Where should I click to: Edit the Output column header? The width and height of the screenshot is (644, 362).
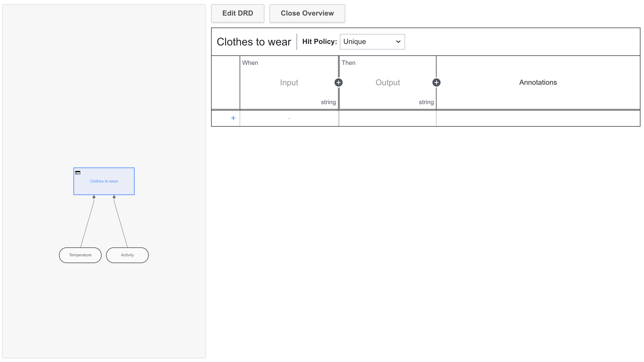tap(388, 82)
